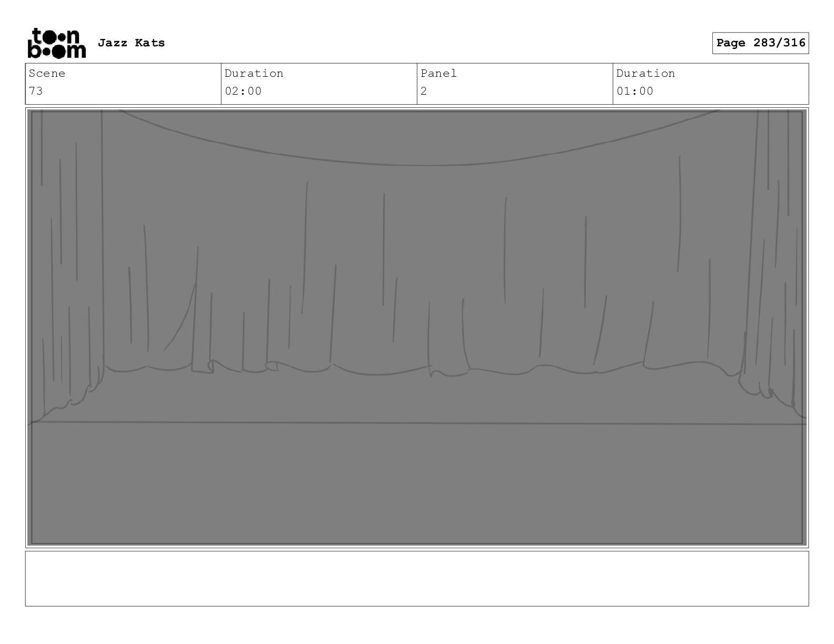Image resolution: width=834 pixels, height=644 pixels.
Task: Select the "Scene" header label
Action: click(47, 73)
